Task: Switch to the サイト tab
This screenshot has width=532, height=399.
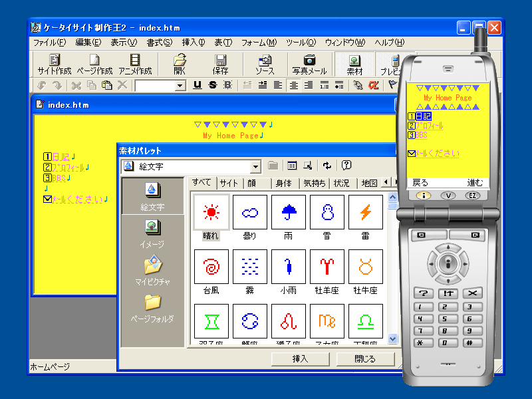Action: tap(229, 184)
